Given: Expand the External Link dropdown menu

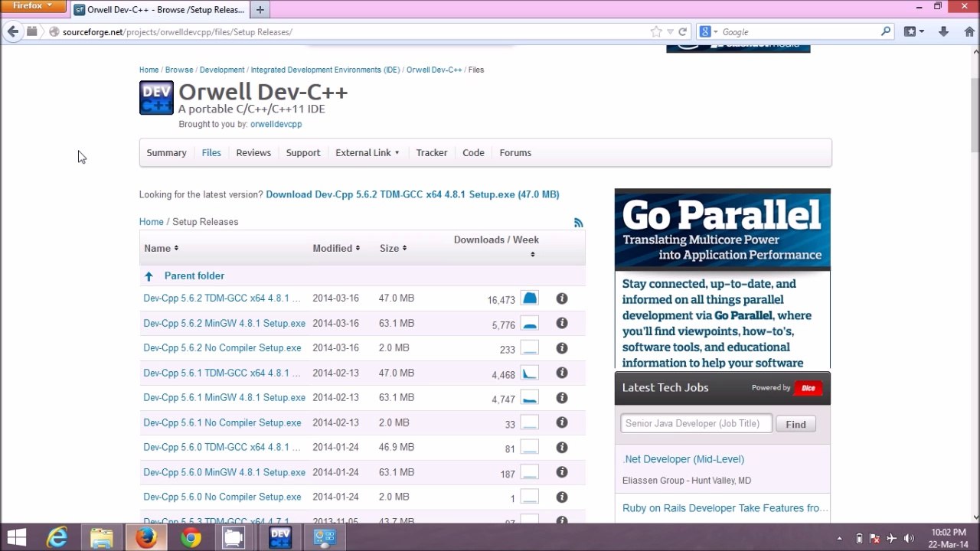Looking at the screenshot, I should point(367,153).
